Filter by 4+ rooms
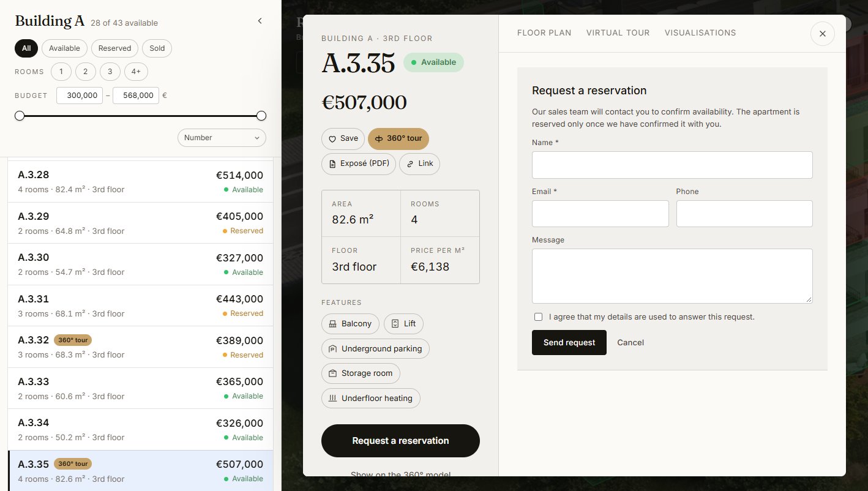This screenshot has width=868, height=491. [x=136, y=72]
